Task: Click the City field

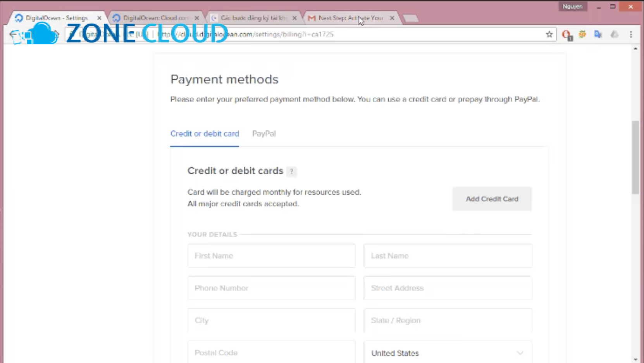Action: click(x=271, y=320)
